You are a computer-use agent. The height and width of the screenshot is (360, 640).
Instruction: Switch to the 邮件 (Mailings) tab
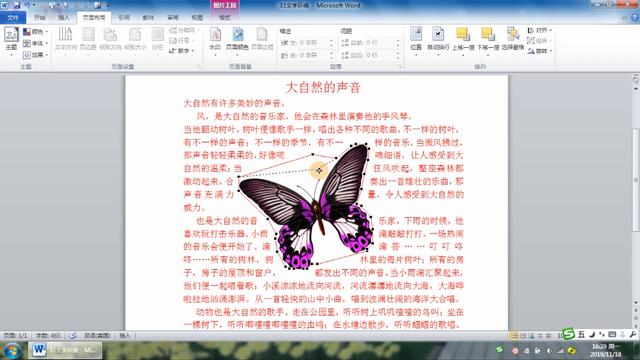(x=148, y=18)
